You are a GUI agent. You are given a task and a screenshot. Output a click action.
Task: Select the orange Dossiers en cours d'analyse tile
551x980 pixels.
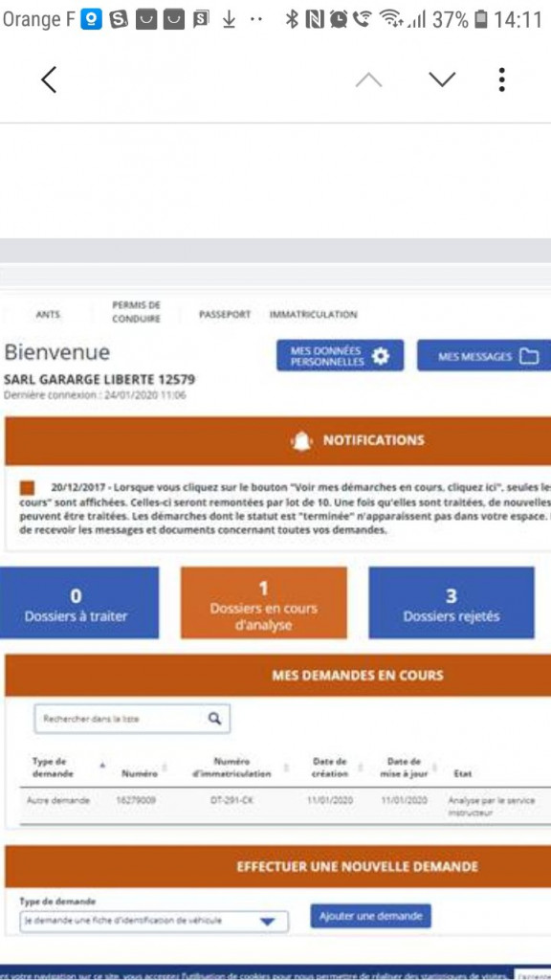(264, 603)
